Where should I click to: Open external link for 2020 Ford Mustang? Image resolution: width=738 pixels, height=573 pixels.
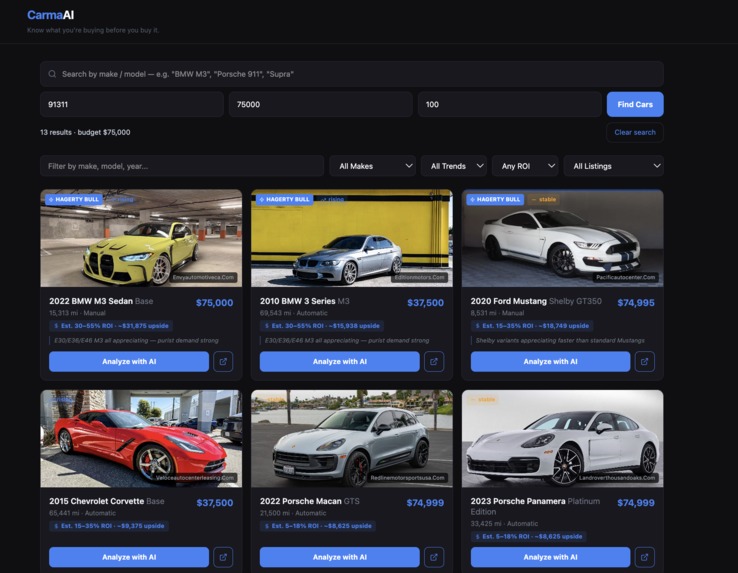coord(645,362)
